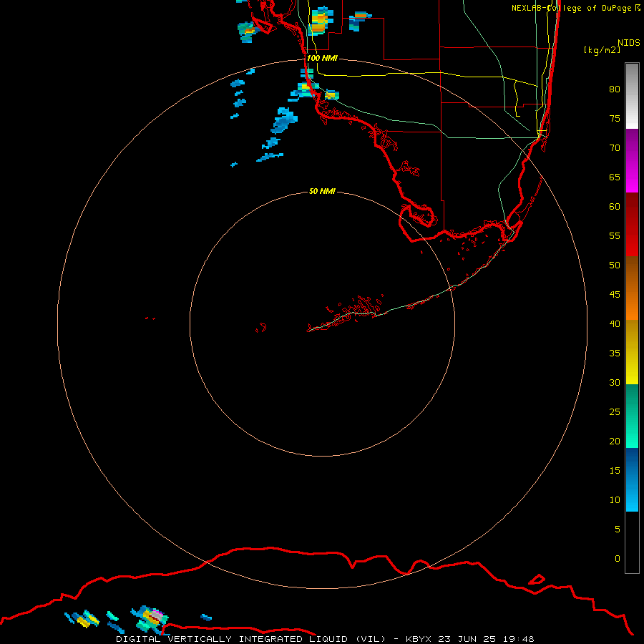Viewport: 644px width, 644px height.
Task: Click the NIDS label above the scale
Action: click(629, 42)
